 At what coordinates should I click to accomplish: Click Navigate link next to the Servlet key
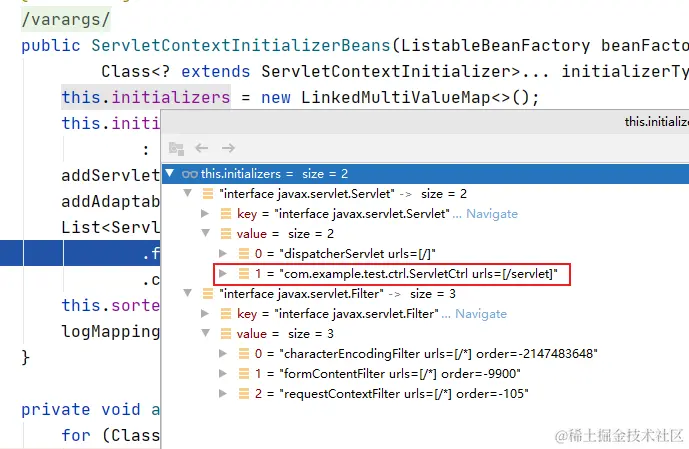click(492, 214)
